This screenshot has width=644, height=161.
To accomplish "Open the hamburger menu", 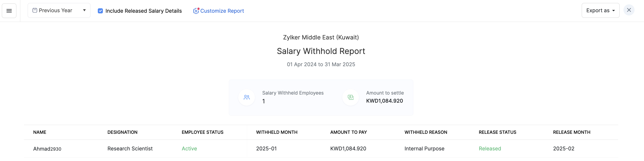I will (x=9, y=11).
